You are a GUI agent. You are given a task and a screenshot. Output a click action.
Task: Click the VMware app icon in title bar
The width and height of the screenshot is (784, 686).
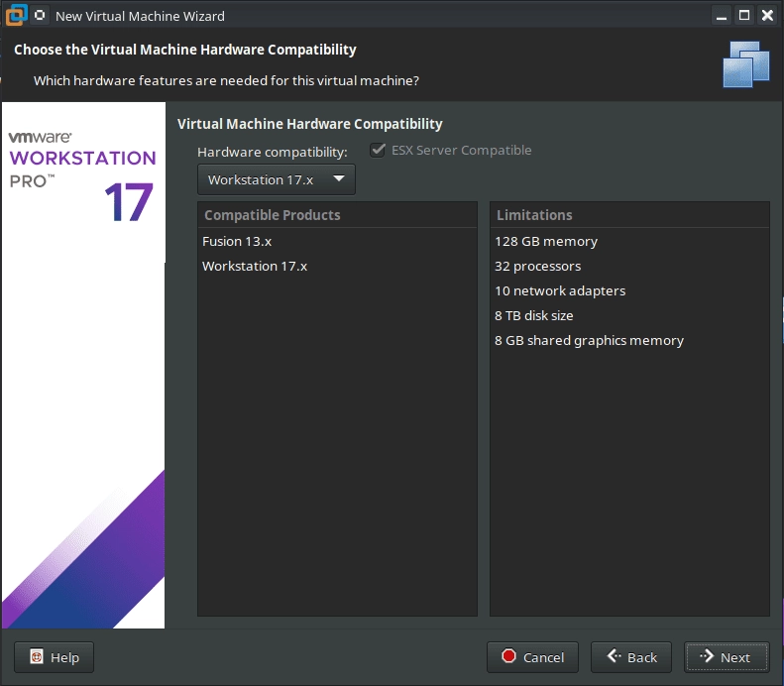[16, 15]
